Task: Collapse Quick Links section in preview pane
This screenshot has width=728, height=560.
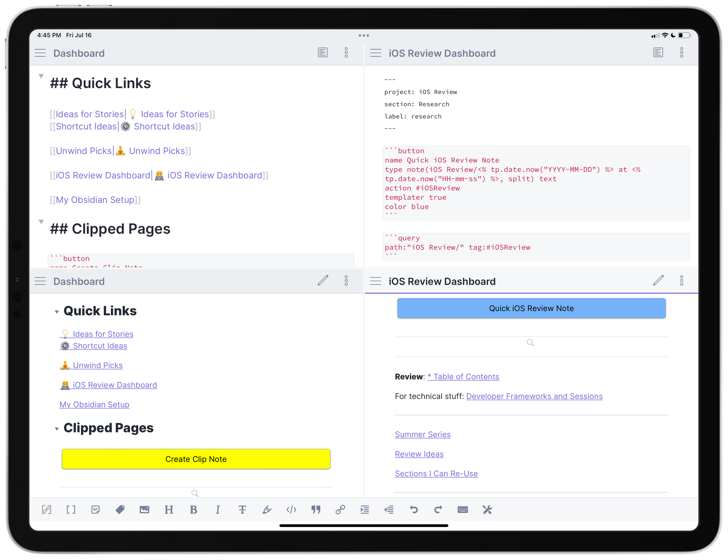Action: coord(57,312)
